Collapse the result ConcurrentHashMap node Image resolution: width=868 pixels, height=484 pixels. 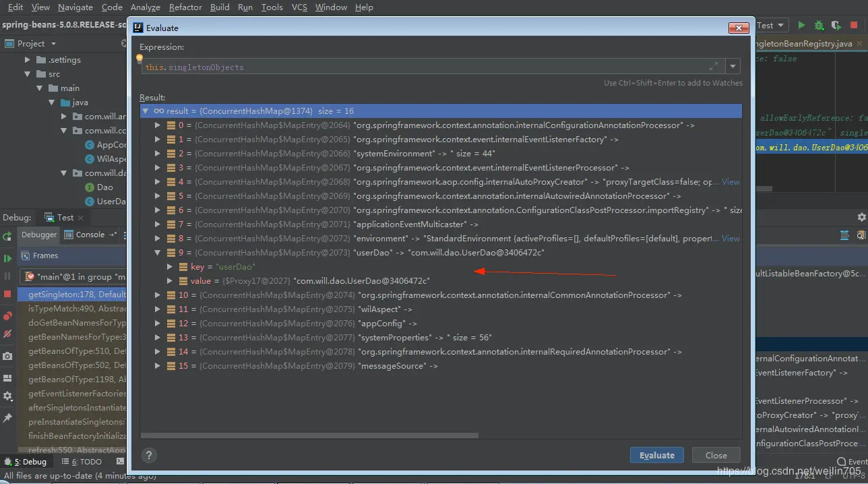click(x=145, y=111)
